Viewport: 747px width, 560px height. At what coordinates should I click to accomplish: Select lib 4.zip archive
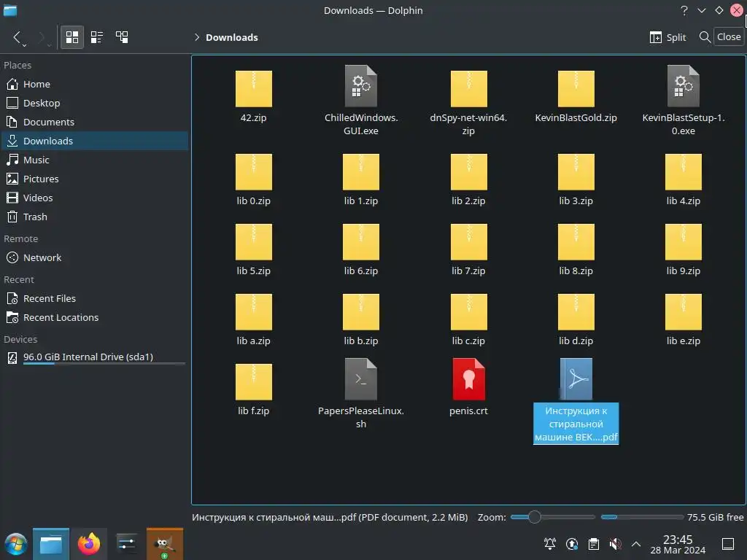click(683, 172)
